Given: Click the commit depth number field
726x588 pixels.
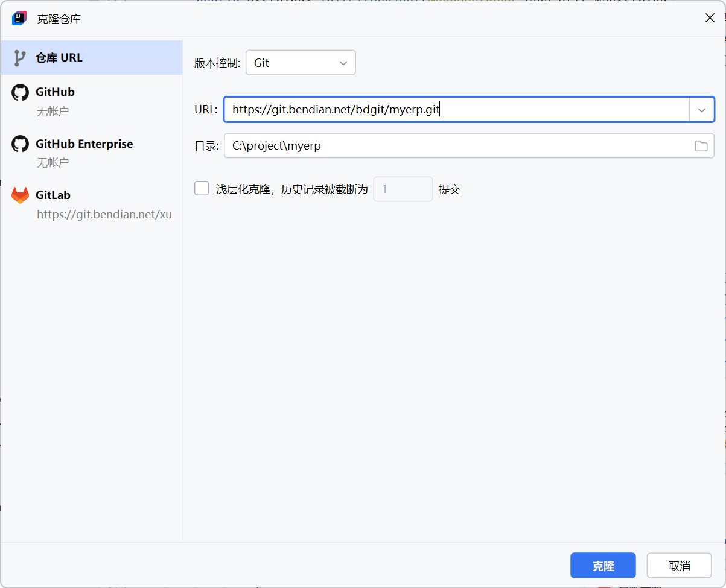Looking at the screenshot, I should 403,189.
